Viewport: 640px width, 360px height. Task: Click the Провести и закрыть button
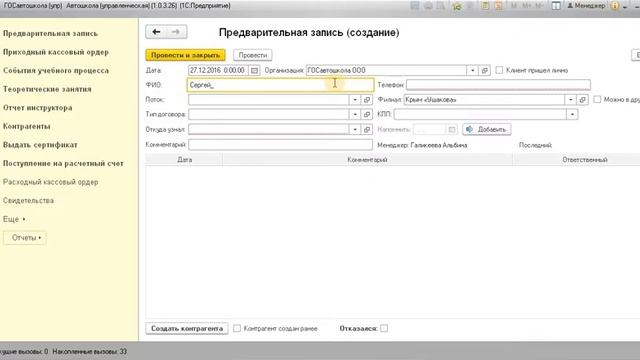185,55
